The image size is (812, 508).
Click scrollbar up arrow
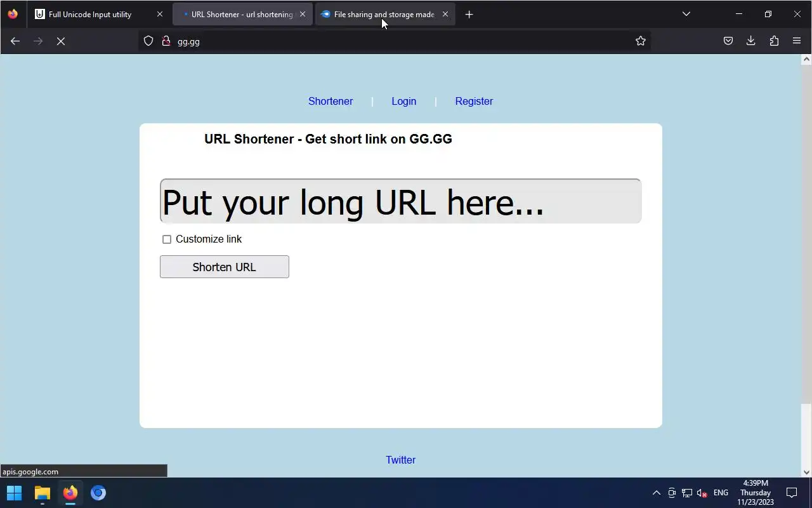pos(806,59)
